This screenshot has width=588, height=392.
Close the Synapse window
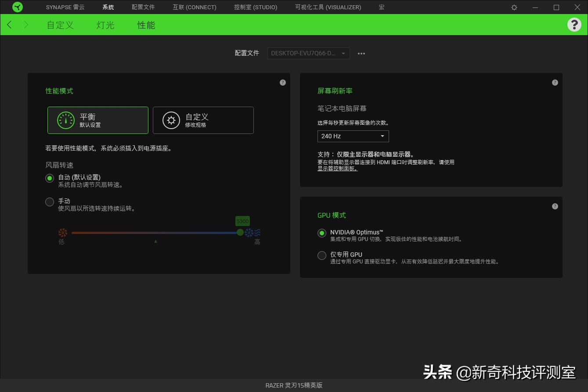pyautogui.click(x=577, y=7)
